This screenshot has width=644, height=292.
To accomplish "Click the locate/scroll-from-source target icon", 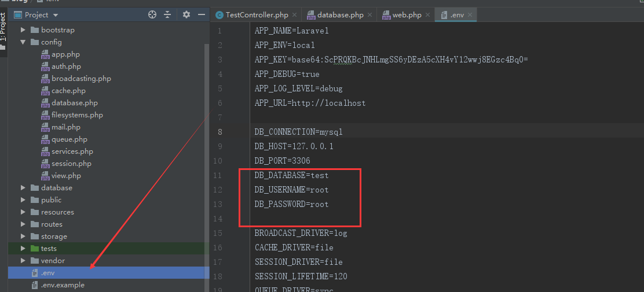I will tap(152, 15).
